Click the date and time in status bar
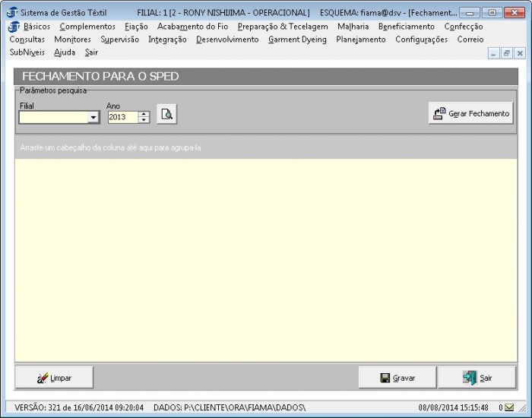The height and width of the screenshot is (418, 532). pos(453,407)
